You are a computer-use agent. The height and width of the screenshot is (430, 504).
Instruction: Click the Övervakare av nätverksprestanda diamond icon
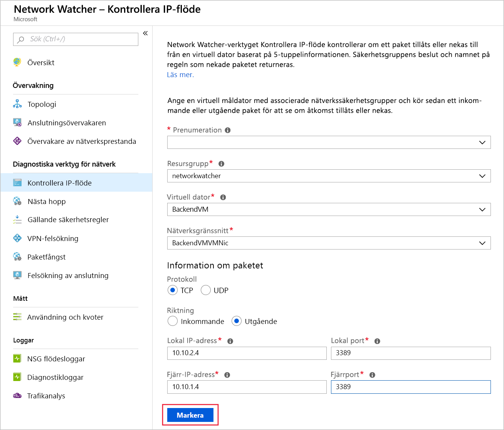click(x=17, y=141)
